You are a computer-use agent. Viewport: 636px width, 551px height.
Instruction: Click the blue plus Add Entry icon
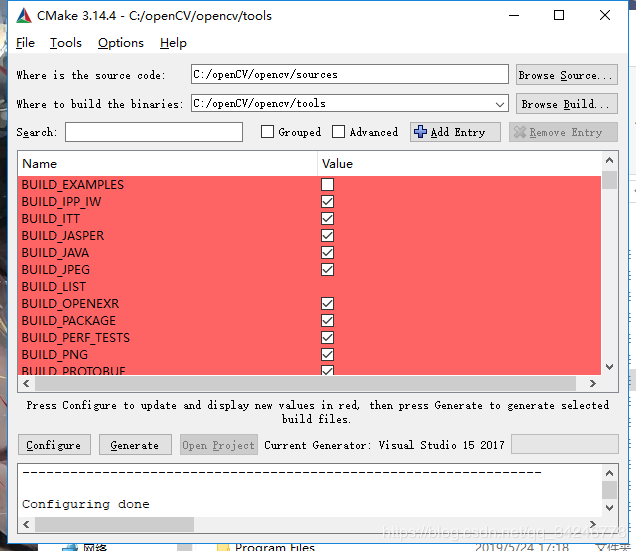(x=420, y=132)
